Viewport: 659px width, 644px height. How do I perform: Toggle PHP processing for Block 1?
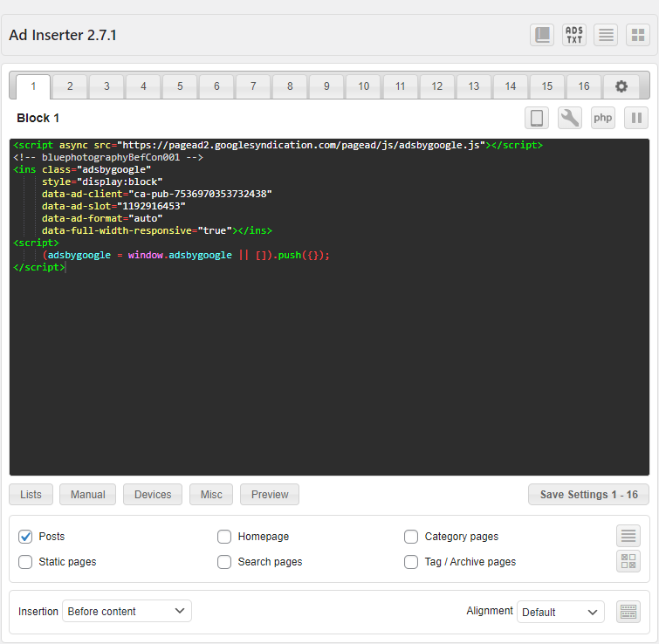(x=603, y=118)
